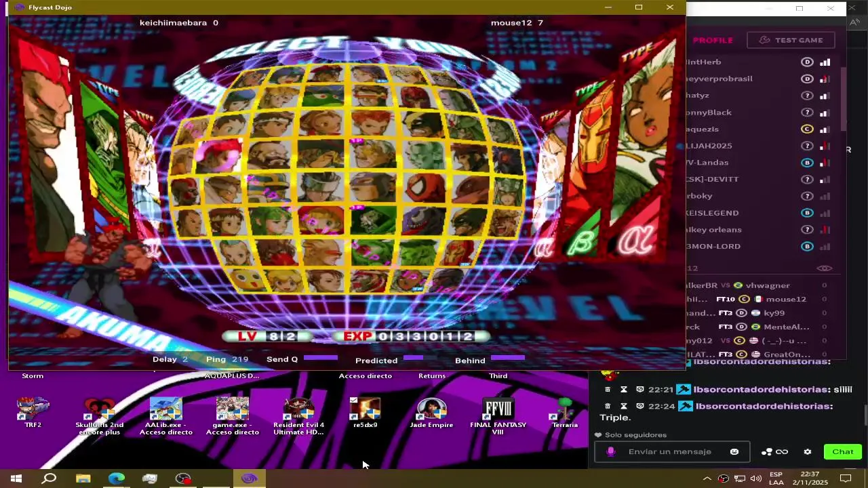The image size is (868, 488).
Task: Click the Send Q purple status bar
Action: (321, 357)
